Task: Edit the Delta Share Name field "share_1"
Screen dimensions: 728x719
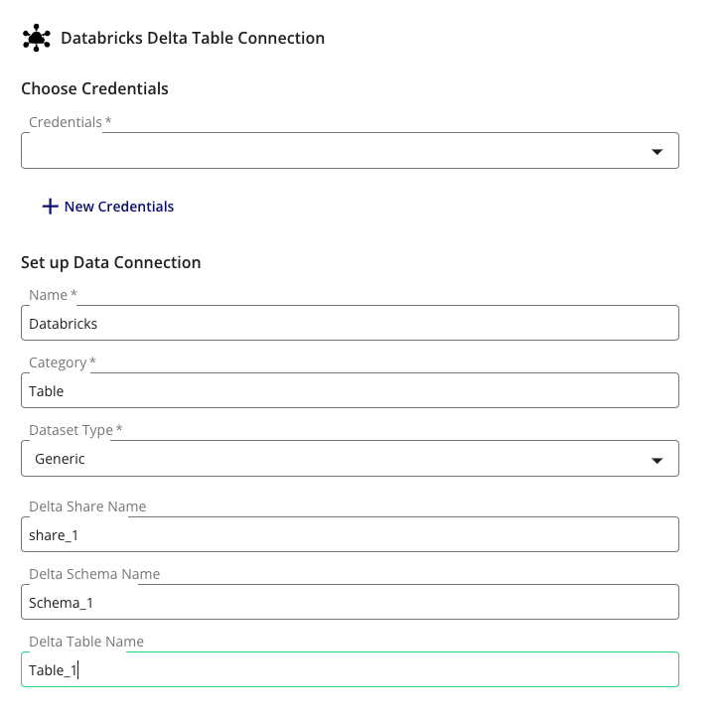Action: (348, 534)
